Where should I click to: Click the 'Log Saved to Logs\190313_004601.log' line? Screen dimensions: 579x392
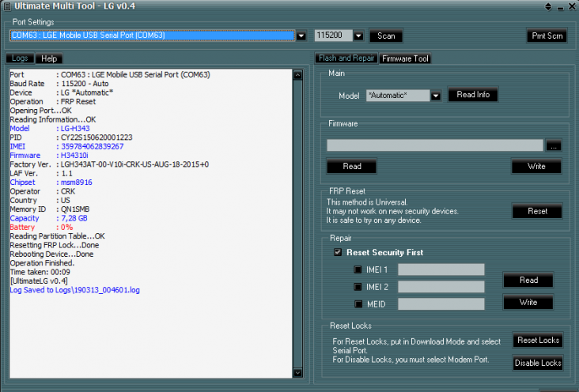(x=75, y=290)
